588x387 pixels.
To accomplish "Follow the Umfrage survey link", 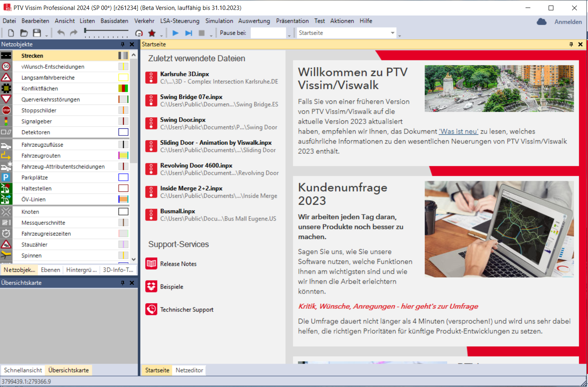I will coord(388,306).
